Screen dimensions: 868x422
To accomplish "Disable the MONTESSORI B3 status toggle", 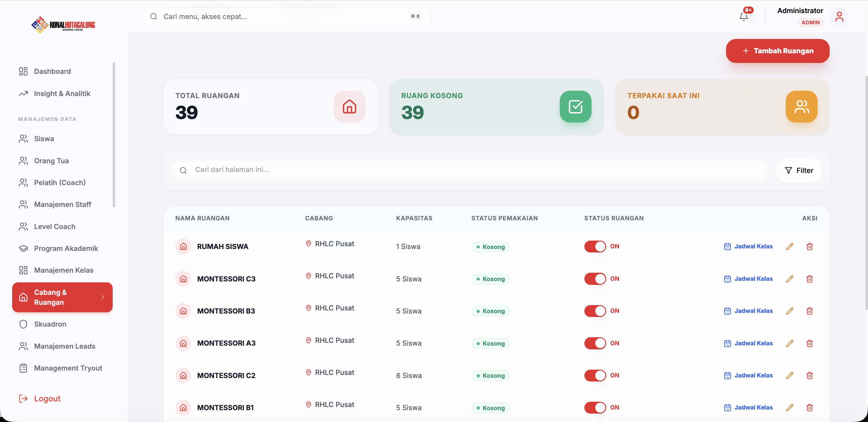I will 595,311.
